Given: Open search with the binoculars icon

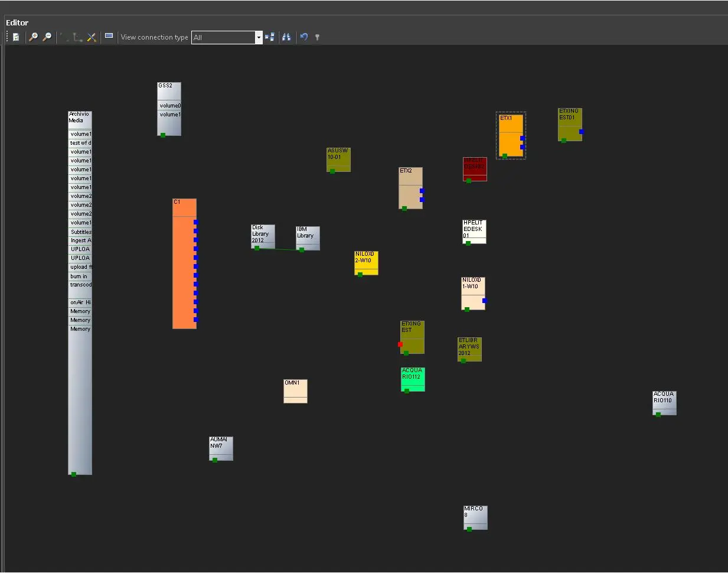Looking at the screenshot, I should tap(286, 37).
